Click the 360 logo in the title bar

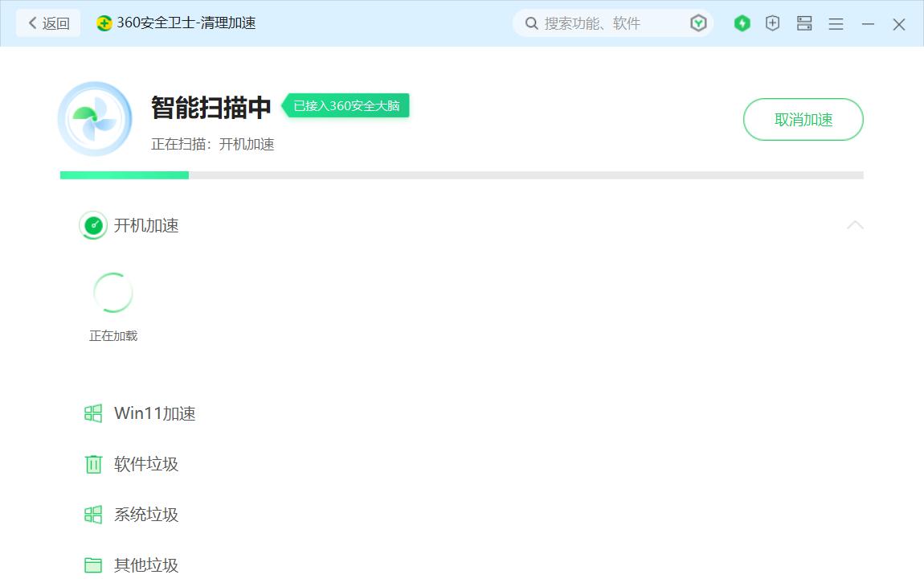pyautogui.click(x=104, y=23)
